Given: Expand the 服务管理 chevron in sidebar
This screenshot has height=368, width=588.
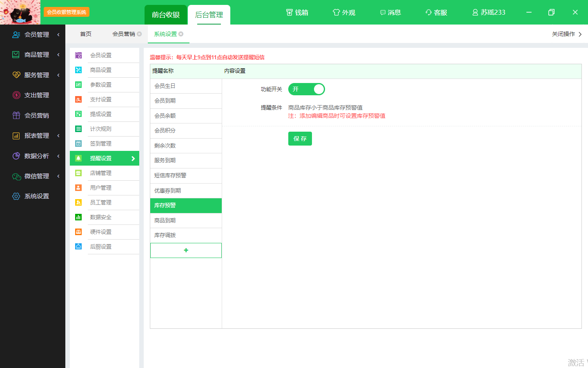Looking at the screenshot, I should tap(58, 75).
